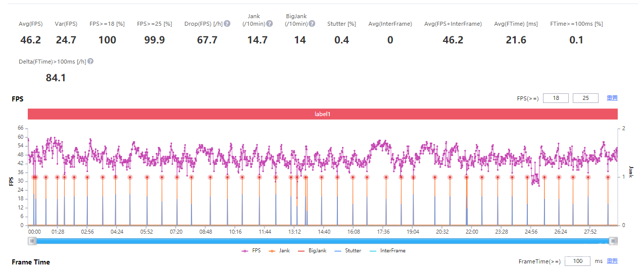Click the 27:52 tick on time axis
The width and height of the screenshot is (644, 270).
click(590, 232)
